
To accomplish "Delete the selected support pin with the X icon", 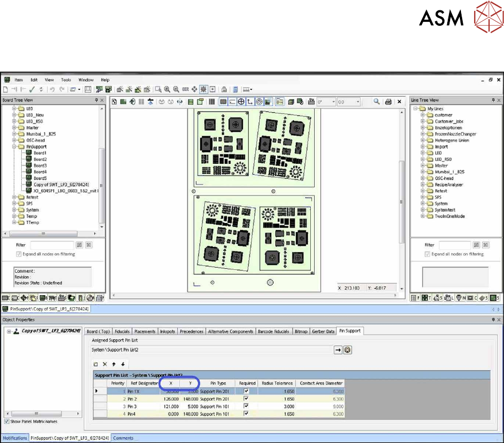I will click(x=104, y=364).
